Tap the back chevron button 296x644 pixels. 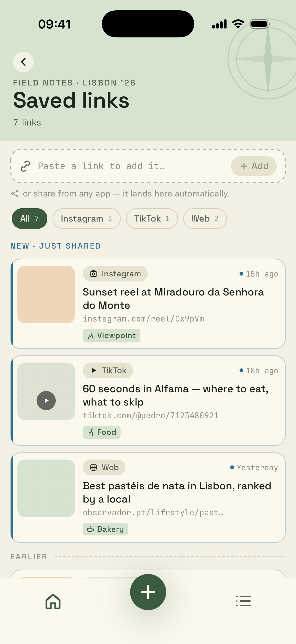click(23, 62)
